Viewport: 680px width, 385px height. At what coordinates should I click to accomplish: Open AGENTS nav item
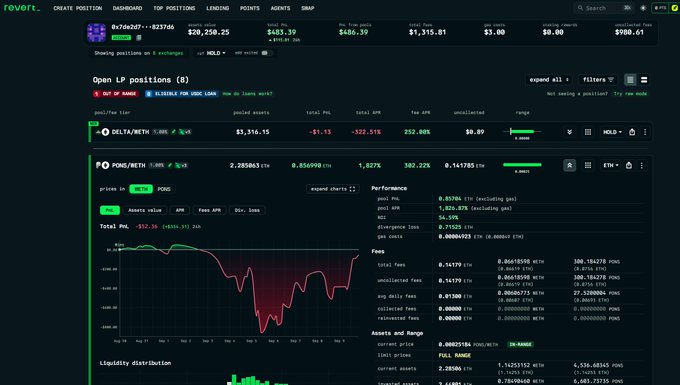point(281,8)
